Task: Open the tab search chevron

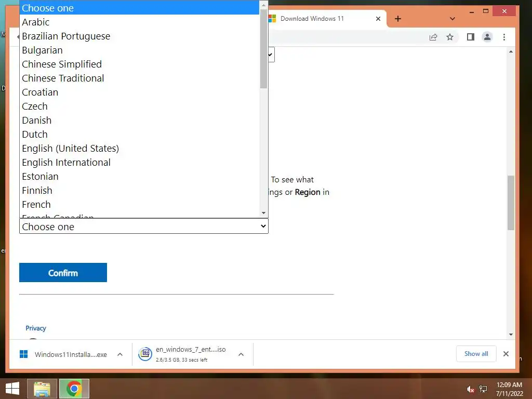Action: (x=453, y=19)
